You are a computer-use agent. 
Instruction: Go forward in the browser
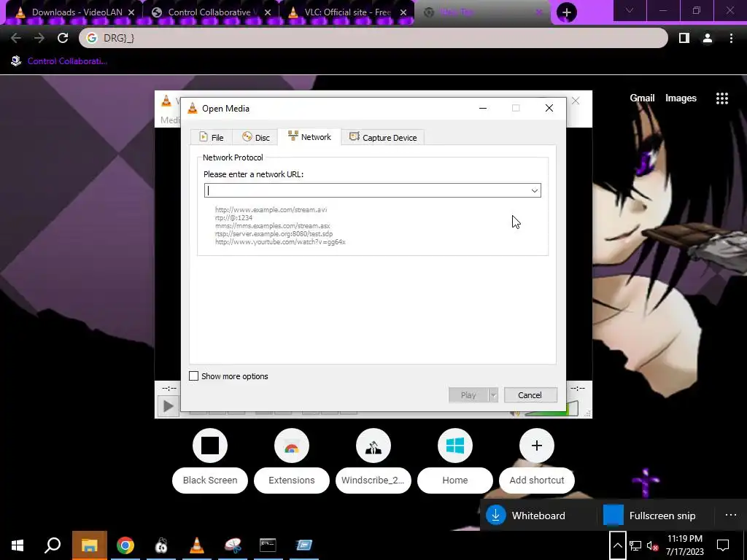pyautogui.click(x=39, y=38)
